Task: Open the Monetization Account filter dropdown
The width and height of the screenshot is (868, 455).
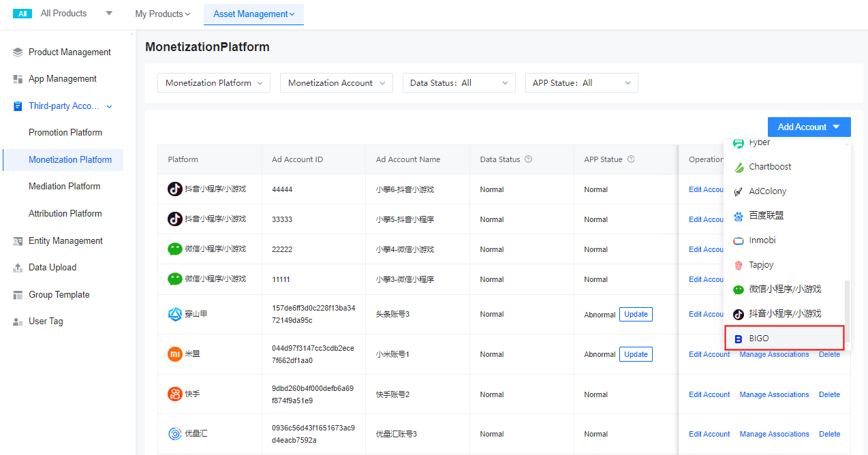Action: pos(337,83)
